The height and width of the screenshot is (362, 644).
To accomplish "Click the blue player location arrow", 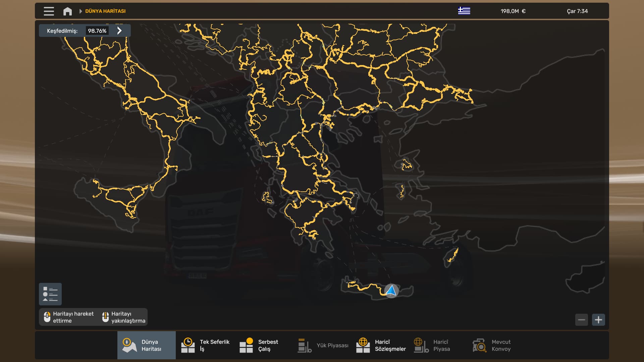I will (x=391, y=291).
